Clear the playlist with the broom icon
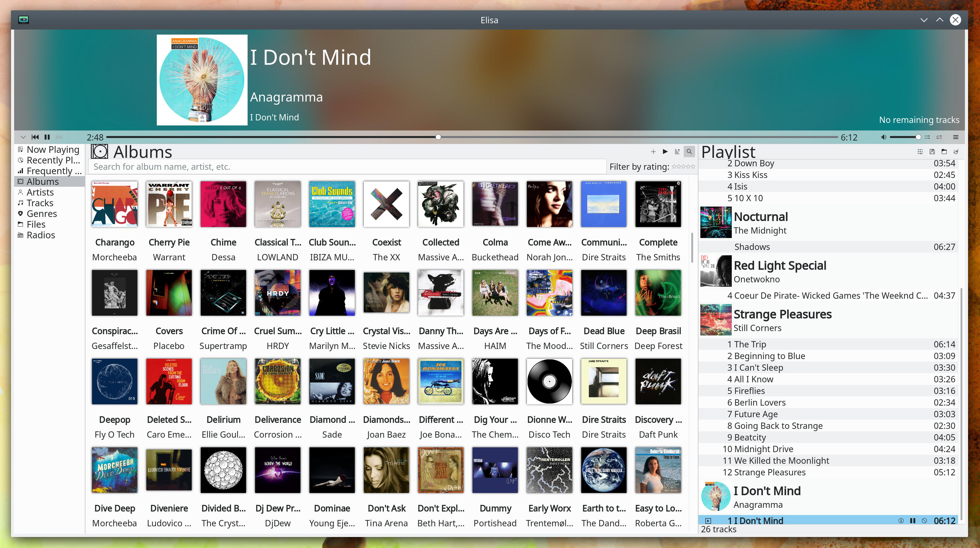 click(956, 152)
